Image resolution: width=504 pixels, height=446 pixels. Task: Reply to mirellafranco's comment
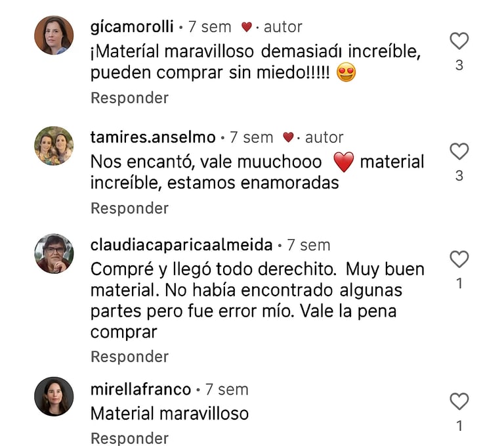point(129,438)
